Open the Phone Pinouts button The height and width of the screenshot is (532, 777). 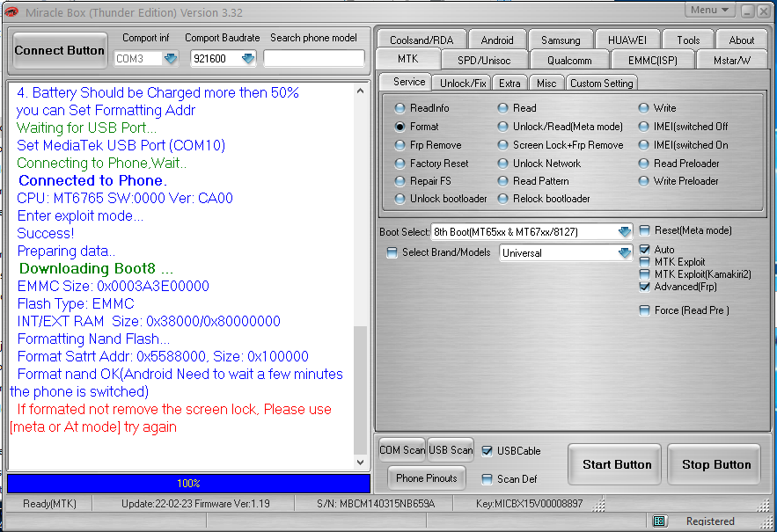pyautogui.click(x=426, y=478)
